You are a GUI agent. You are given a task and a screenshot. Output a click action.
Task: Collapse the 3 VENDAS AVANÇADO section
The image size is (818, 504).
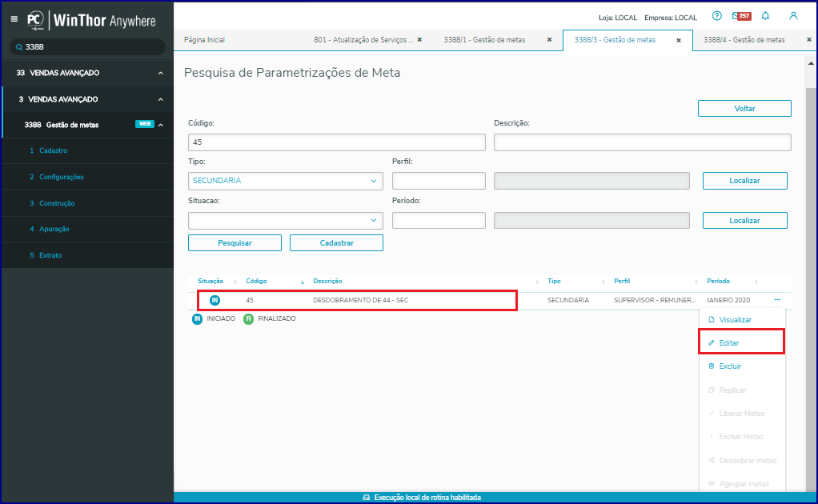tap(161, 99)
